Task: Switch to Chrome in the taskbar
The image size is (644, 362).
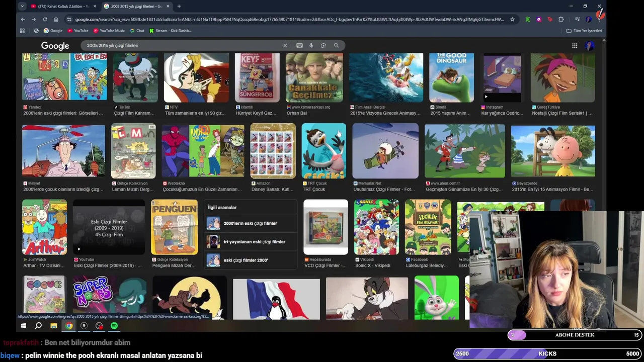Action: coord(69,326)
